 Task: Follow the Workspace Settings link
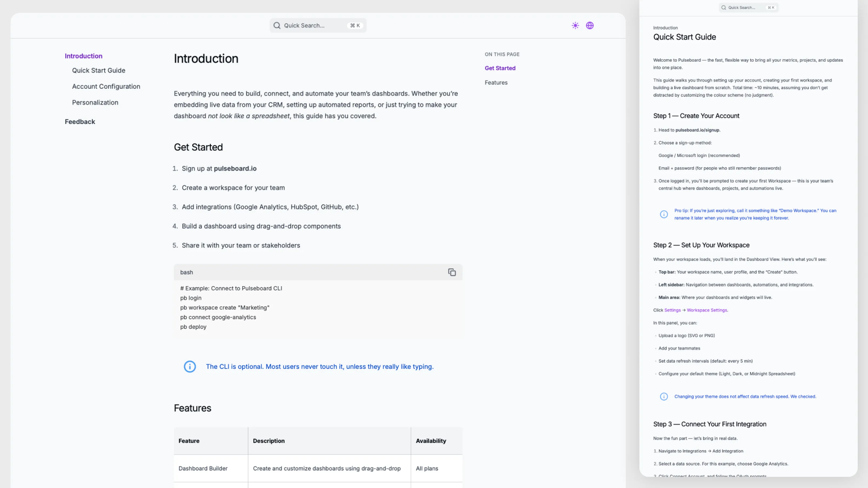[707, 310]
